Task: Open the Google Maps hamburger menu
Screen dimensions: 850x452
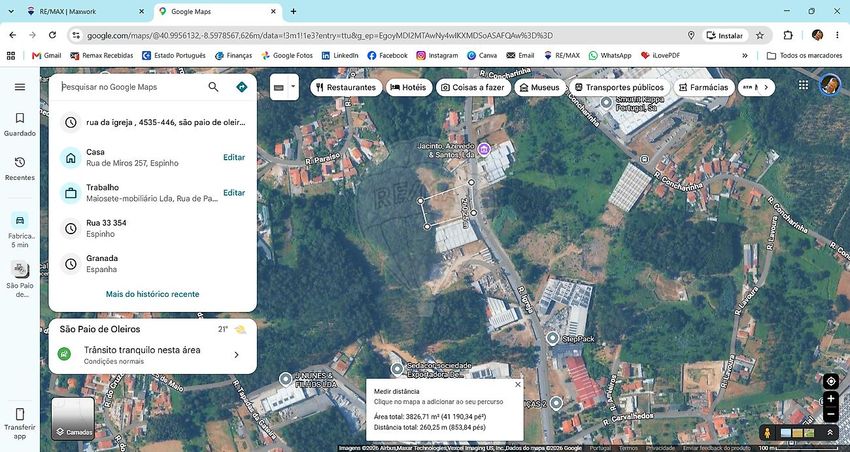Action: pyautogui.click(x=20, y=87)
